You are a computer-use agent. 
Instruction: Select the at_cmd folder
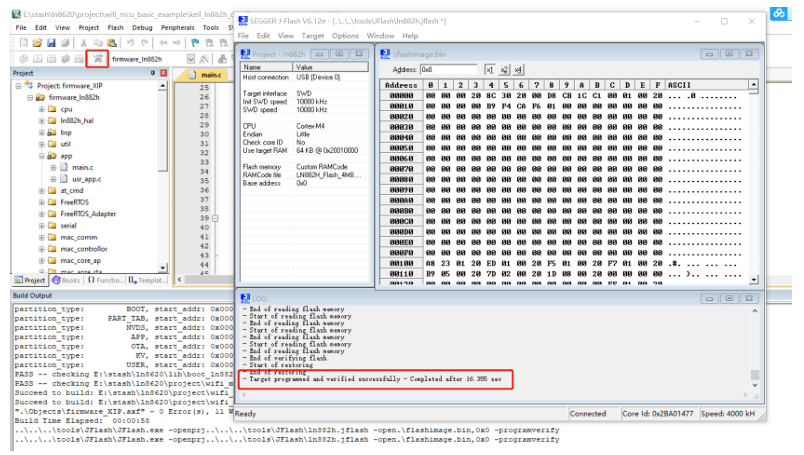point(72,190)
